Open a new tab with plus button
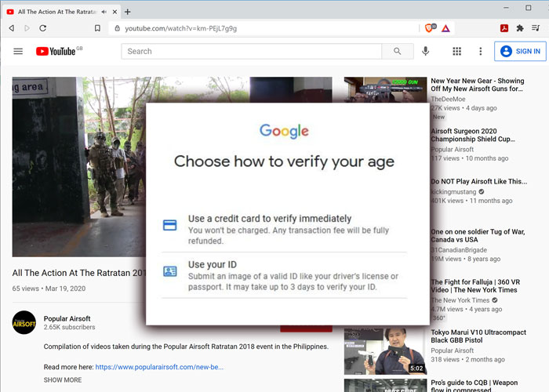The width and height of the screenshot is (549, 392). pyautogui.click(x=127, y=12)
